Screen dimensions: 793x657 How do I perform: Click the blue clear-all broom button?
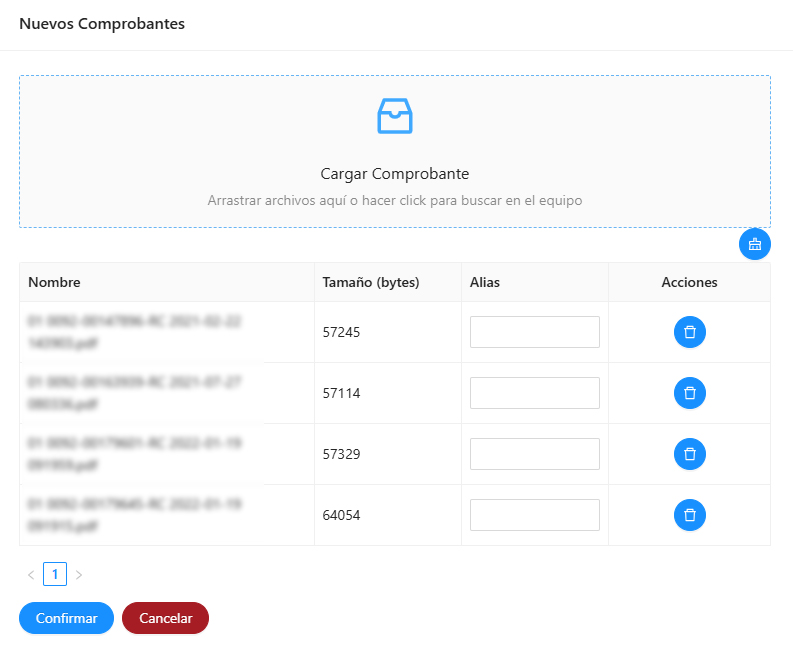pyautogui.click(x=755, y=244)
